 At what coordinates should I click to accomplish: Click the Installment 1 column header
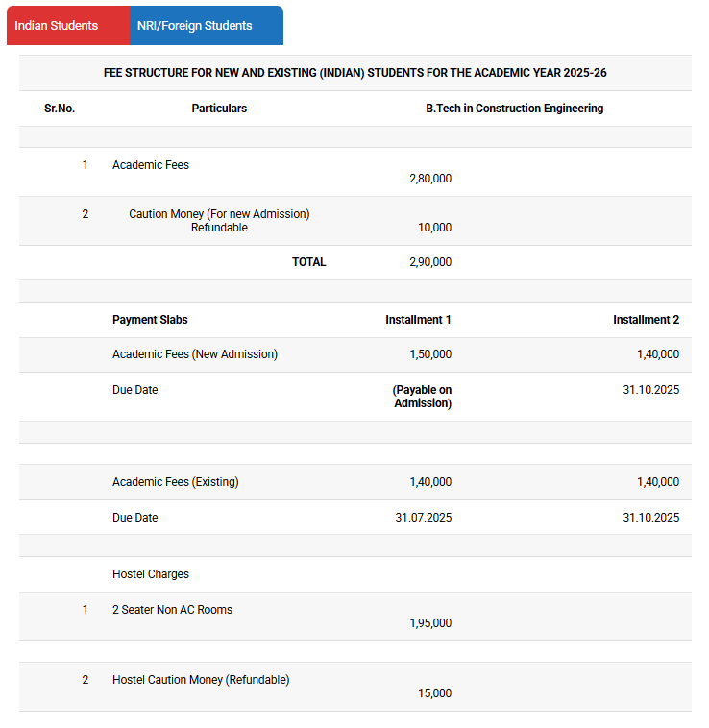[x=418, y=320]
